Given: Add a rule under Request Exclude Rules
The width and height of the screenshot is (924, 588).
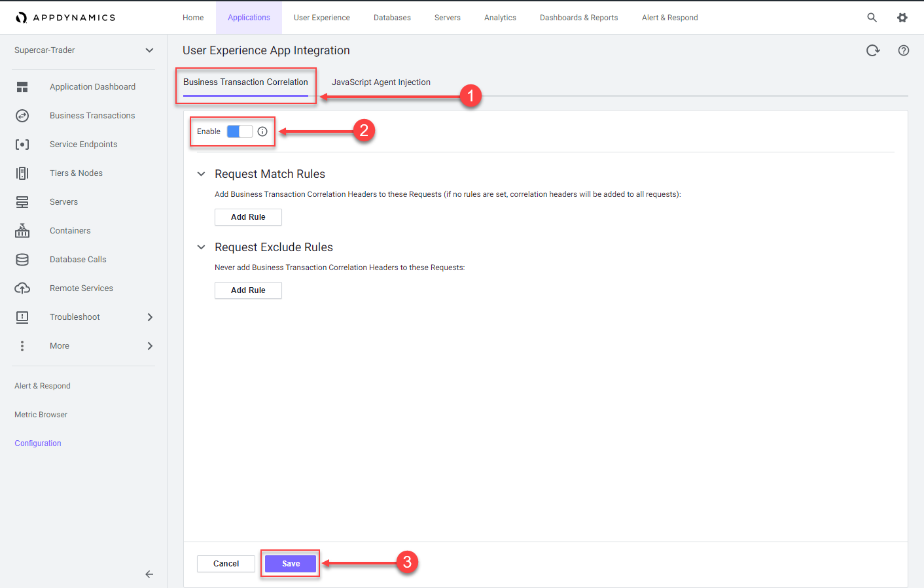Looking at the screenshot, I should [x=248, y=290].
